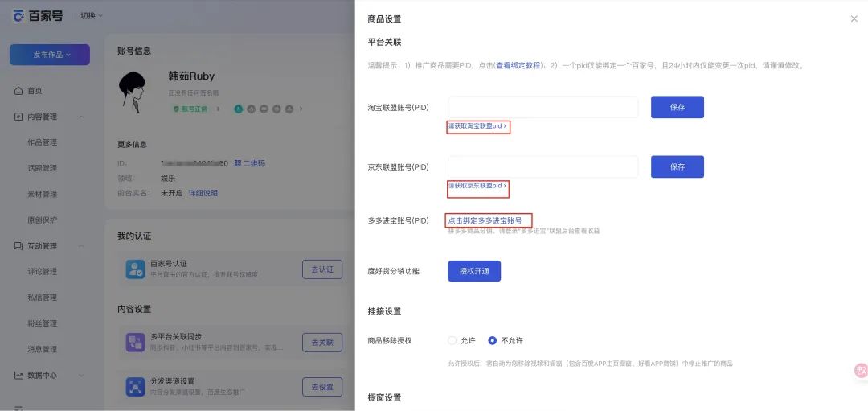868x411 pixels.
Task: Click the 橱窗设置 heading
Action: click(385, 397)
